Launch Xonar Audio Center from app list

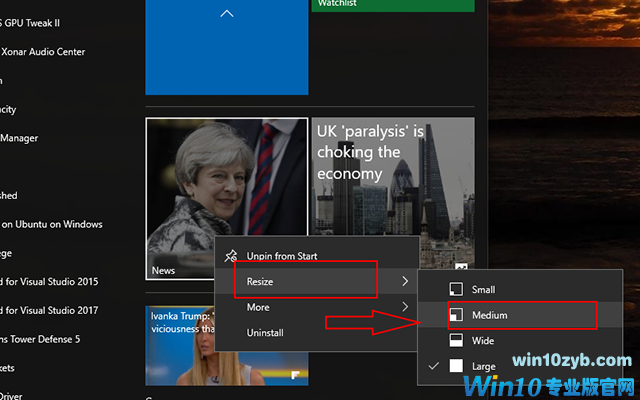(45, 52)
